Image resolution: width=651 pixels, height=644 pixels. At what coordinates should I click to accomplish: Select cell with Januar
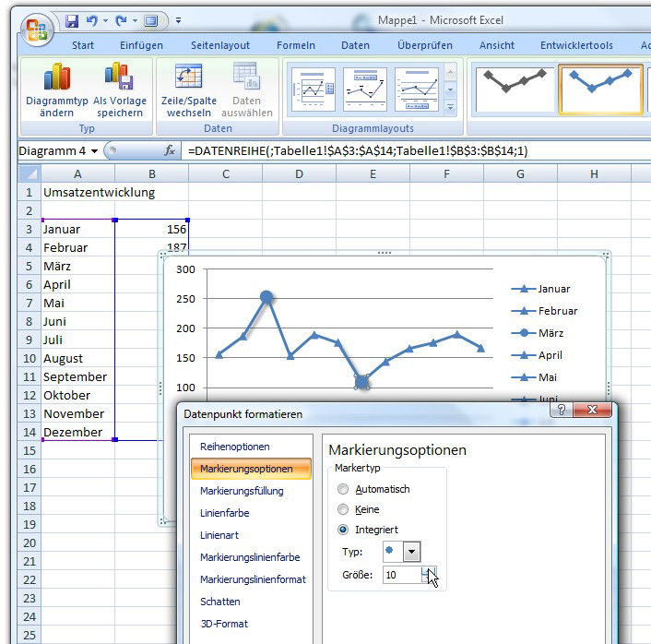point(78,230)
